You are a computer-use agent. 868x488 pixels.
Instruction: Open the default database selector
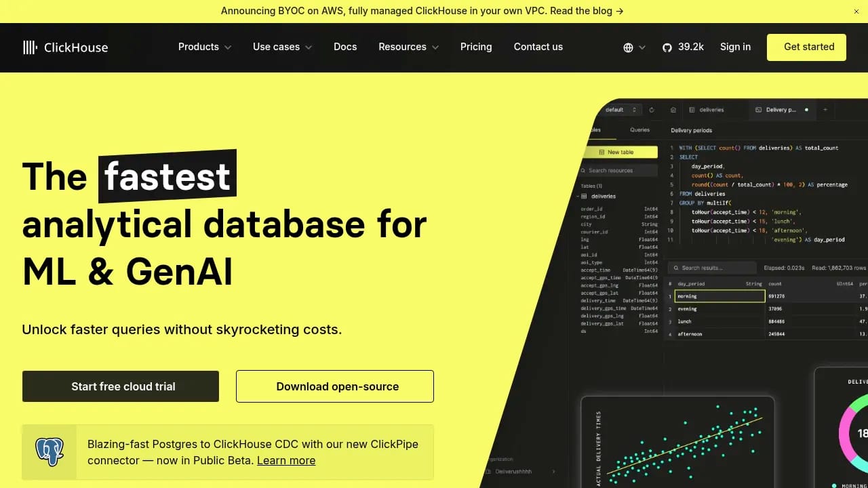coord(620,110)
